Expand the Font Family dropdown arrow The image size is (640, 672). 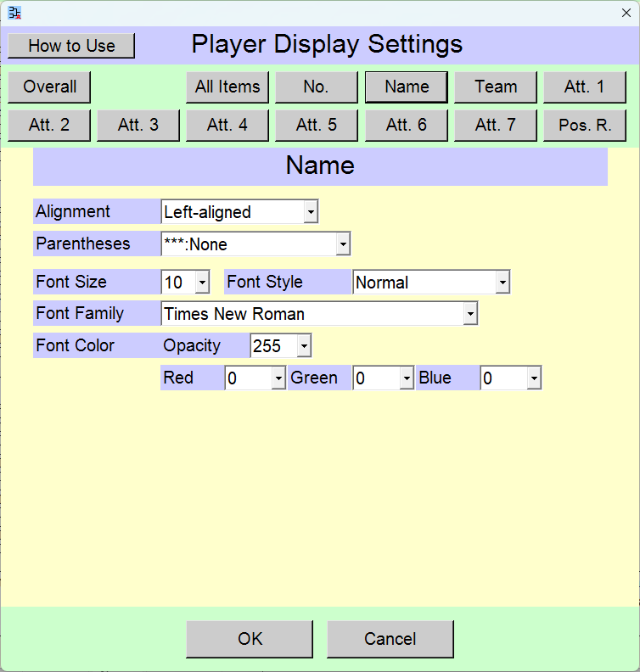(470, 314)
